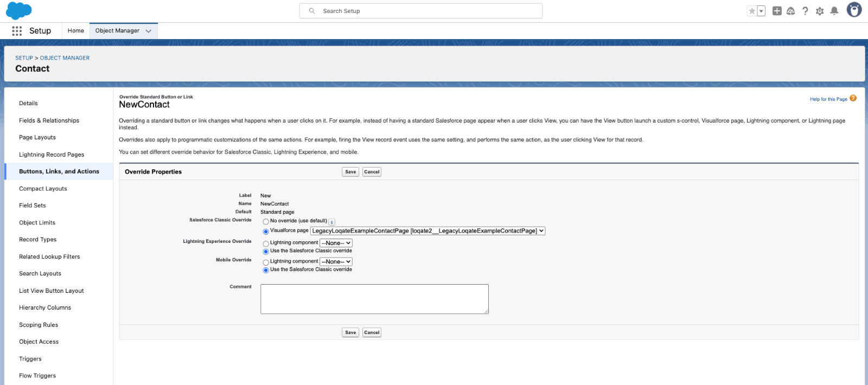Image resolution: width=868 pixels, height=385 pixels.
Task: Follow the SETUP breadcrumb link
Action: (x=24, y=58)
